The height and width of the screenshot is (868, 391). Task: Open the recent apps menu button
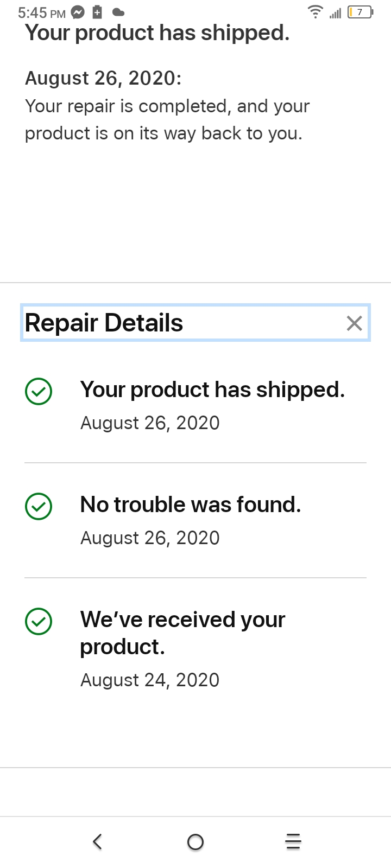pyautogui.click(x=293, y=841)
